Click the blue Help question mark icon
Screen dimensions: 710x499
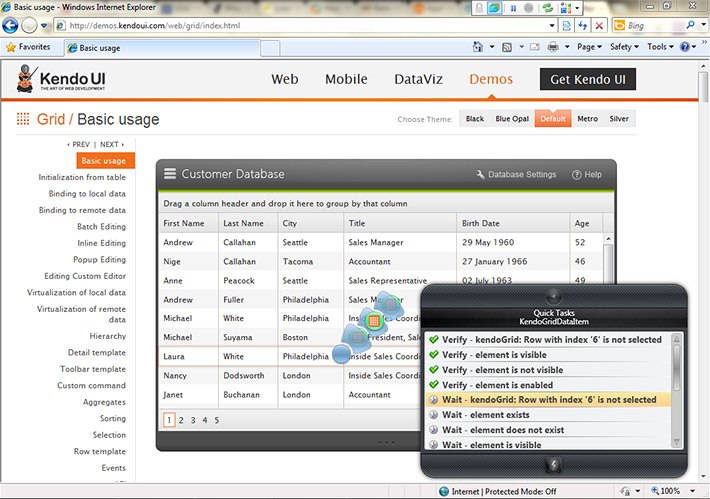point(685,47)
